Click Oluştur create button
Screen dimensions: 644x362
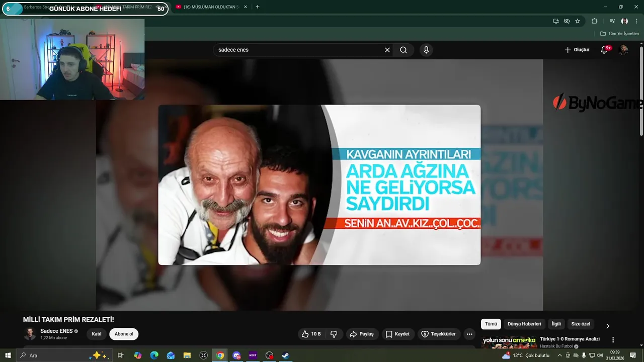[577, 50]
